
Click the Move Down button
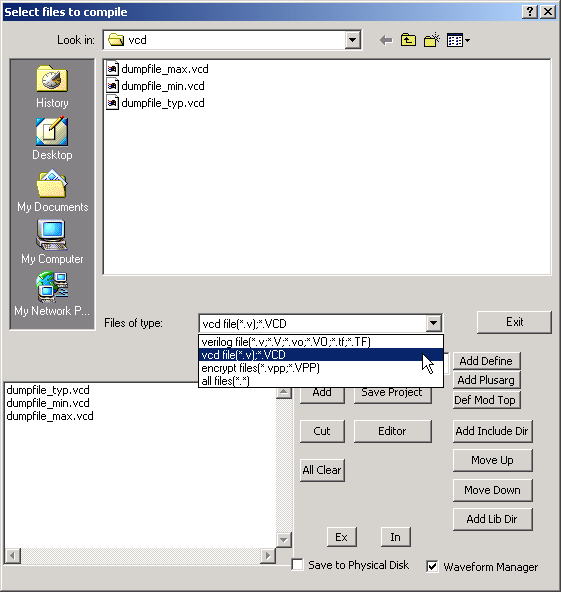point(492,490)
